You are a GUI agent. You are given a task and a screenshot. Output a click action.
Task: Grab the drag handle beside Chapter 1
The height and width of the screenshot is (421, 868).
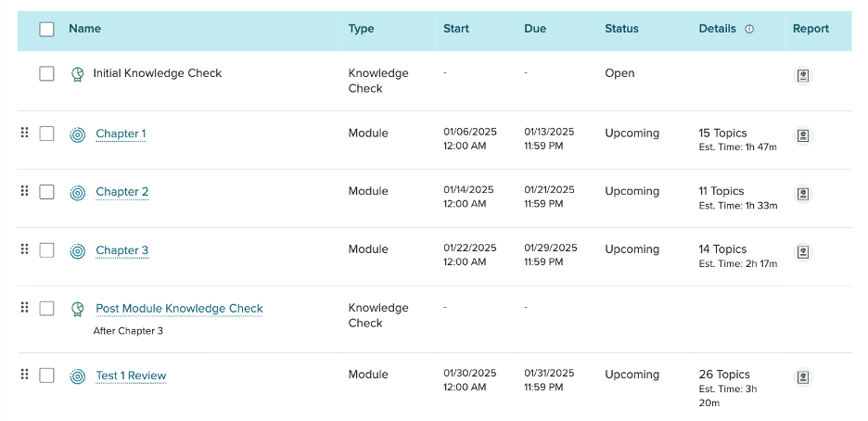click(x=24, y=133)
